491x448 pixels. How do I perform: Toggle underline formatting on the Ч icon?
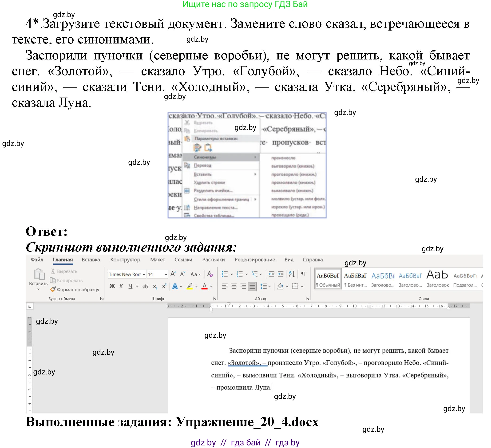click(x=131, y=286)
